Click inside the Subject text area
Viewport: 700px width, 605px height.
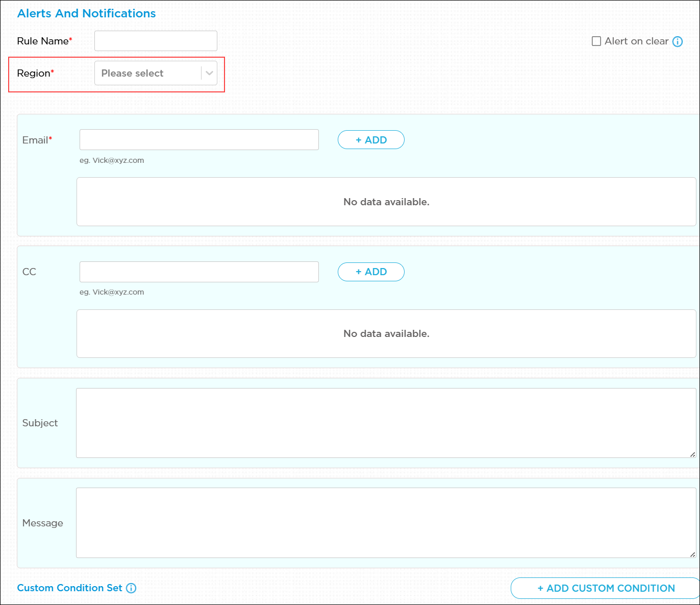(x=386, y=423)
